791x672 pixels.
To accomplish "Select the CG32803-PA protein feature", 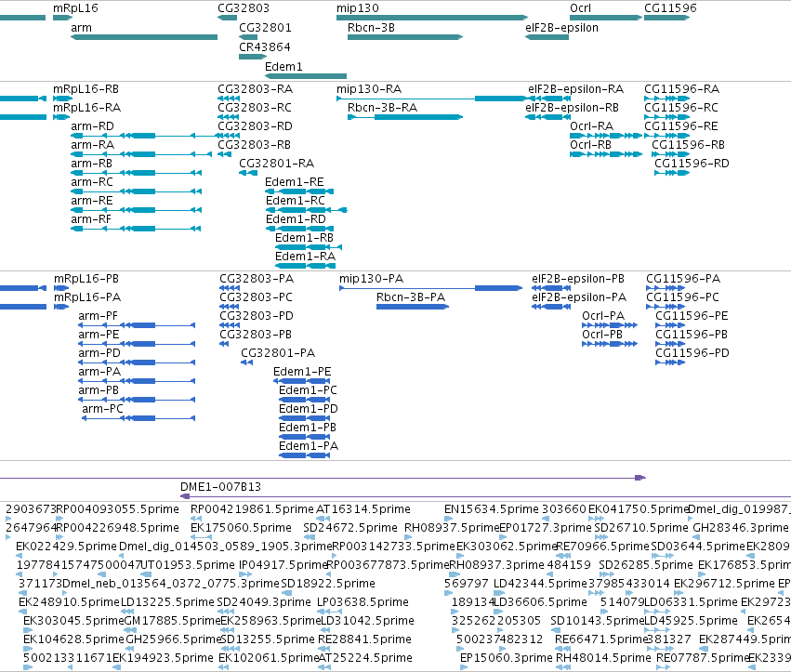I will click(230, 288).
